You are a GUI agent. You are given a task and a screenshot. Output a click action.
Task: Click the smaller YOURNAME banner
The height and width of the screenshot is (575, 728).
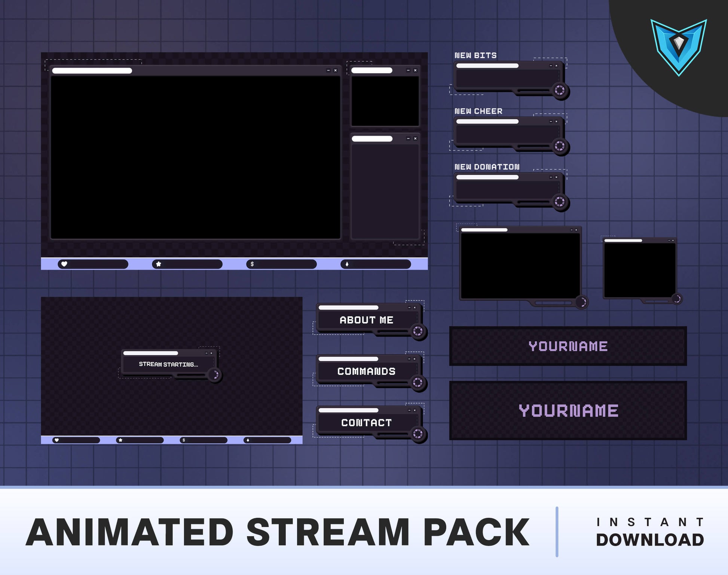pos(568,346)
